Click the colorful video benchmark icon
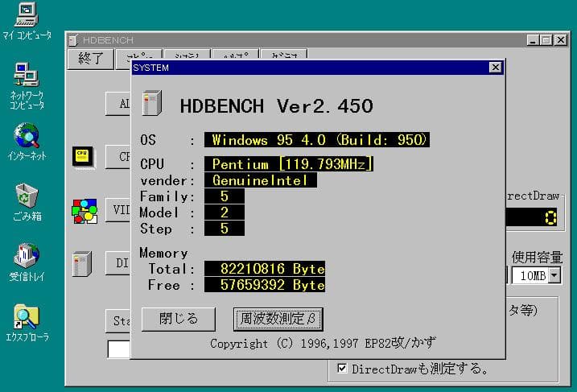This screenshot has width=577, height=392. pos(84,211)
